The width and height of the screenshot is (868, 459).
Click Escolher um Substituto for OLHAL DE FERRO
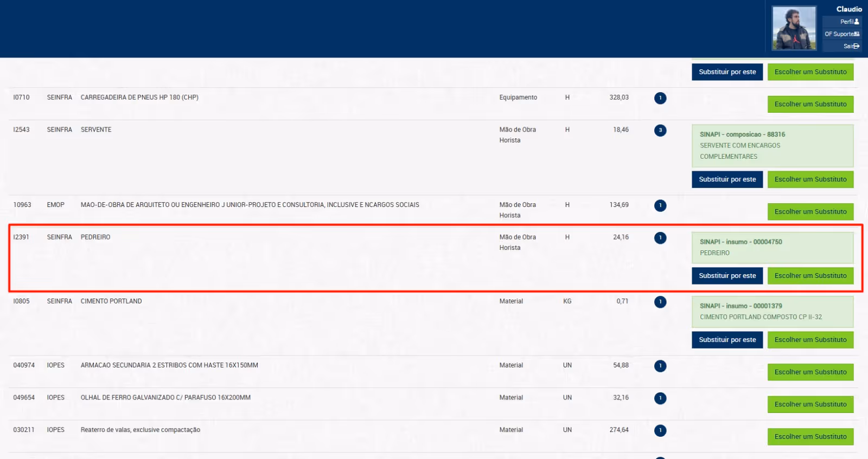click(x=810, y=404)
